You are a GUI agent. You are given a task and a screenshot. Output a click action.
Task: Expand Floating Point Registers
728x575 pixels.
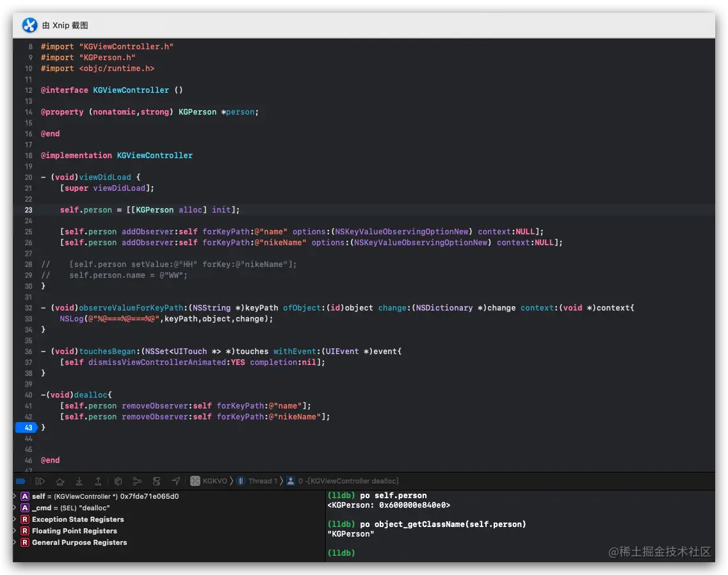coord(15,530)
